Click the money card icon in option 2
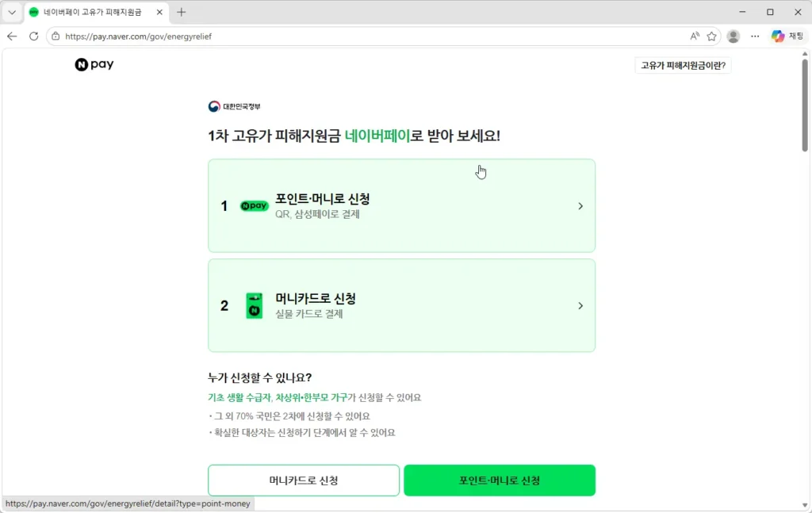This screenshot has width=812, height=513. [x=255, y=305]
